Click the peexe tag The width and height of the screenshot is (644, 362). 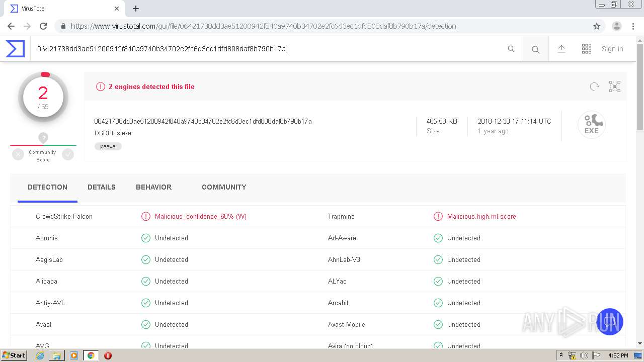108,146
